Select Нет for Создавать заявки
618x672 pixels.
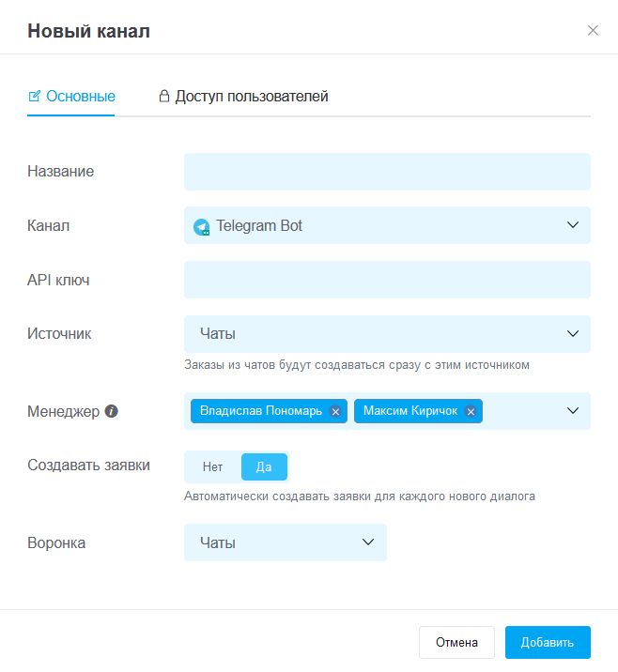[x=212, y=466]
